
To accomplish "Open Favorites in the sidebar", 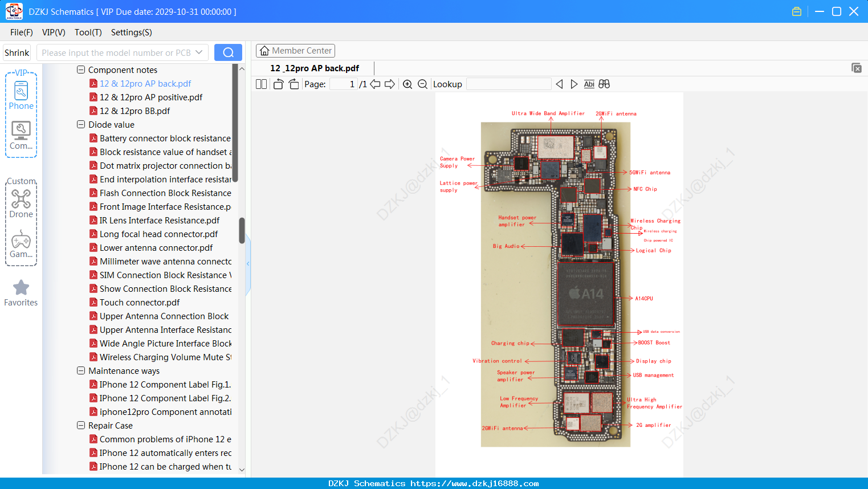I will (x=21, y=293).
